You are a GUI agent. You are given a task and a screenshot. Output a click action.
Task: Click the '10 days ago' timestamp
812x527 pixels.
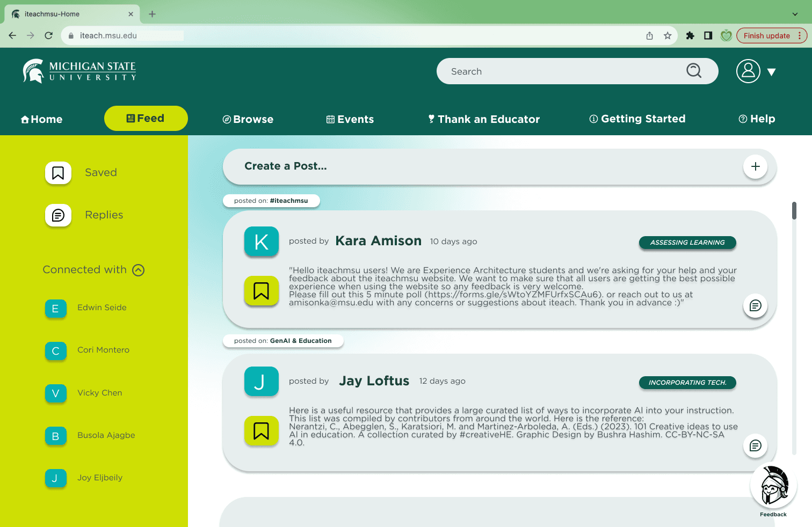pyautogui.click(x=453, y=241)
